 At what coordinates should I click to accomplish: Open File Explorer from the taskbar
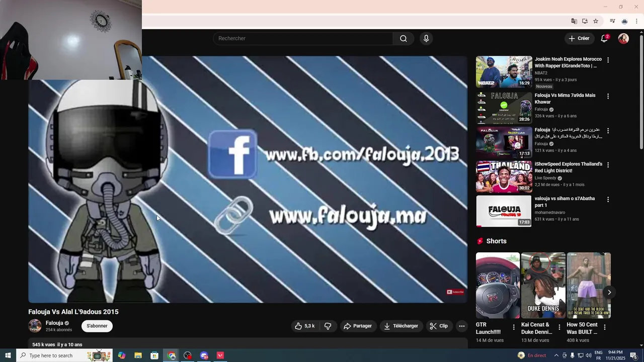point(138,355)
